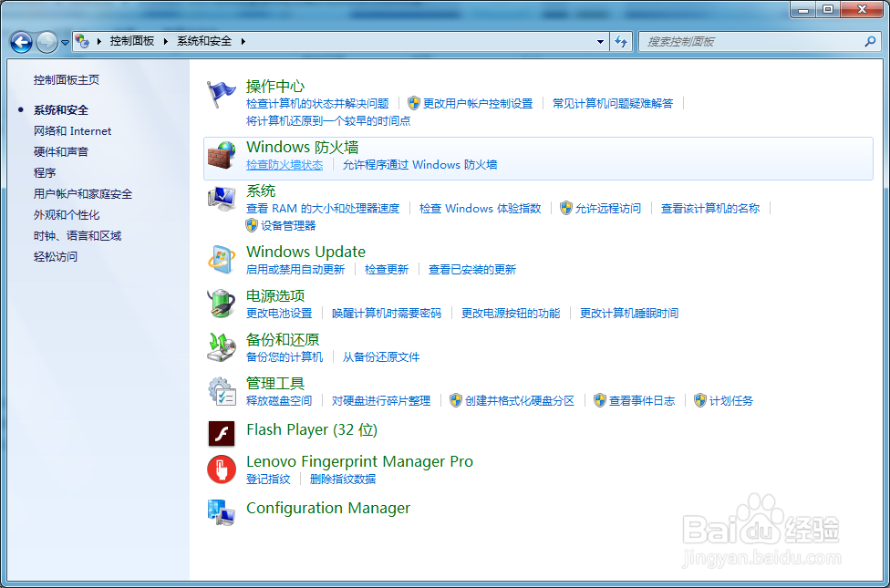
Task: Click shield icon beside 创建并格式化硬盘分区
Action: 456,401
